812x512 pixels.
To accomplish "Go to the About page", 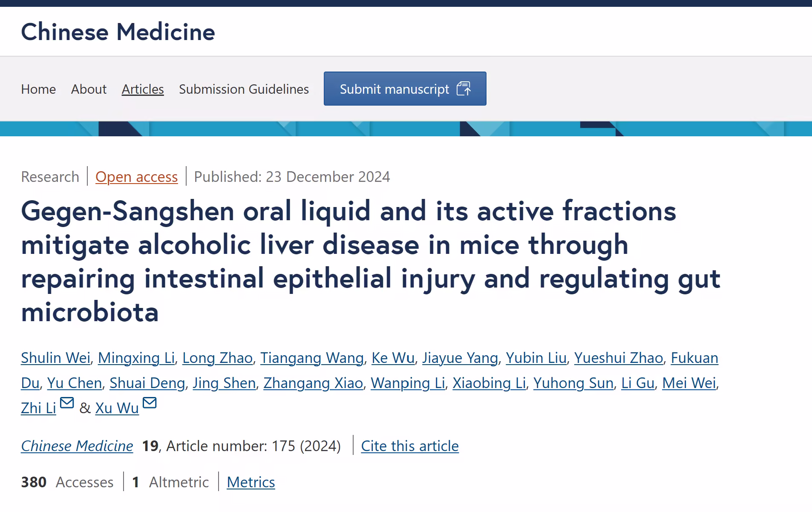I will coord(89,89).
